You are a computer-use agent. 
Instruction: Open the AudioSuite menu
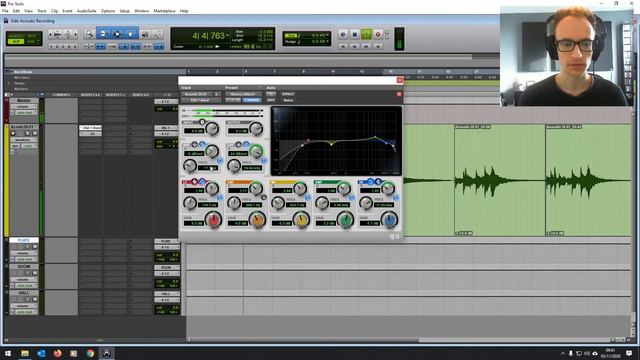tap(87, 11)
